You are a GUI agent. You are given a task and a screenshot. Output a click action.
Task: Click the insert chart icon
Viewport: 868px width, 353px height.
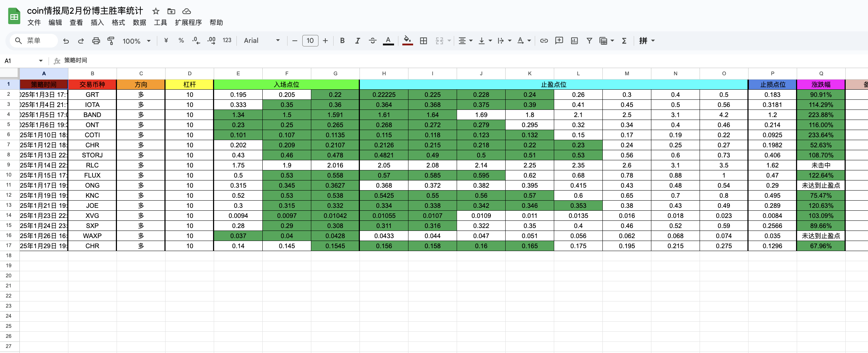point(574,41)
